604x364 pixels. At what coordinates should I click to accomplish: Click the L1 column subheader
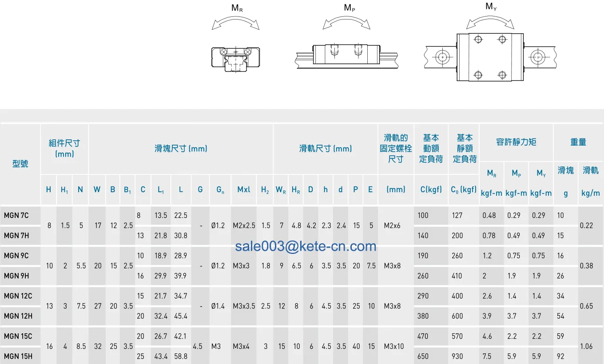pyautogui.click(x=161, y=190)
